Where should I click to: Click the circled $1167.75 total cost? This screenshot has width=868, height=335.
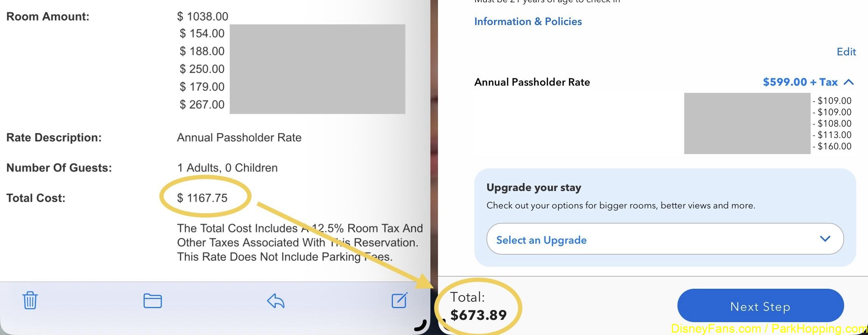202,198
